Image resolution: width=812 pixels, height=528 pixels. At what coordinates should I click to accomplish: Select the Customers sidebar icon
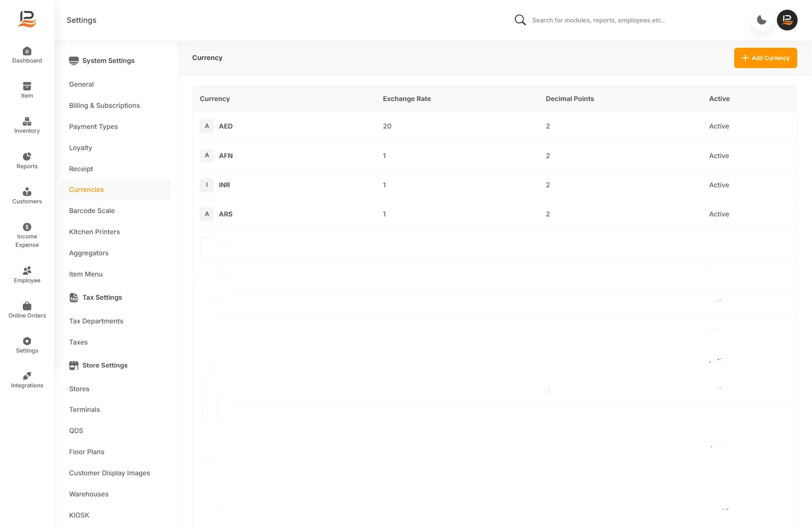point(27,192)
